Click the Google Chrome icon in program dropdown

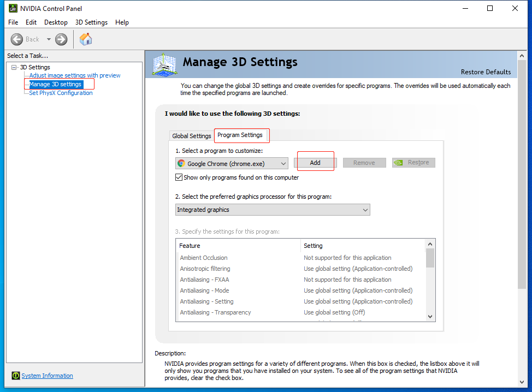tap(181, 163)
